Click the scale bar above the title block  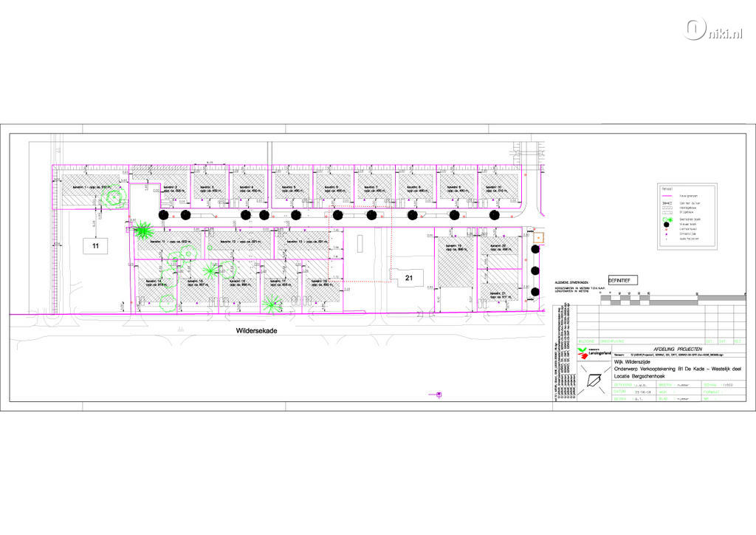(673, 299)
